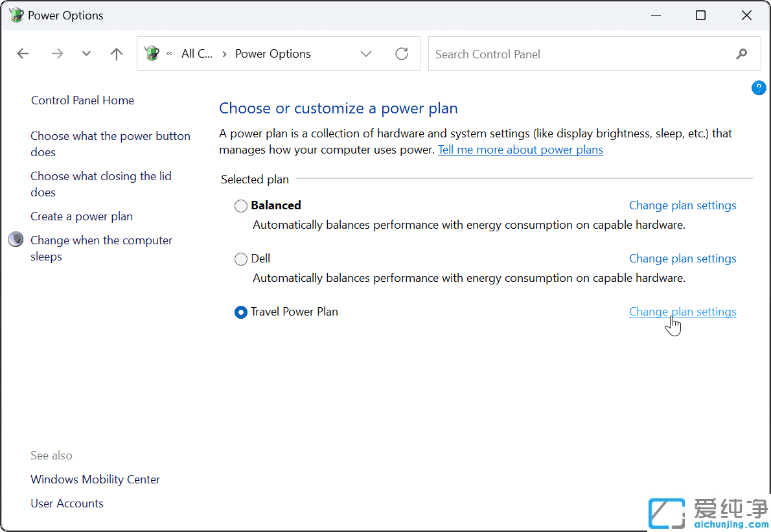Refresh the Power Options page
The width and height of the screenshot is (771, 532).
402,54
